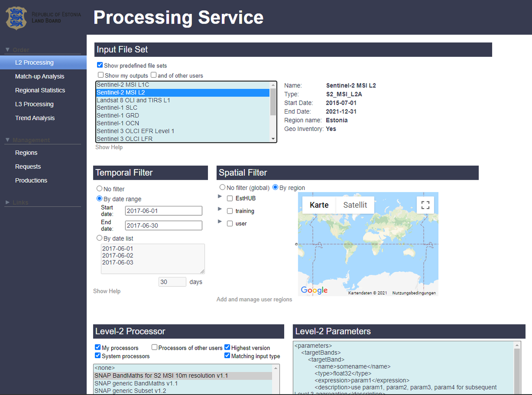Tick the training region checkbox
The image size is (532, 395).
pos(230,211)
